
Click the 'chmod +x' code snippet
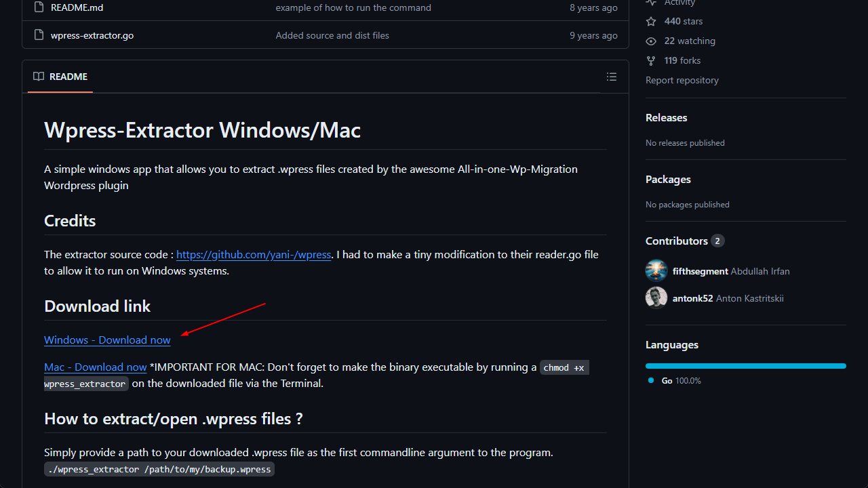tap(564, 367)
